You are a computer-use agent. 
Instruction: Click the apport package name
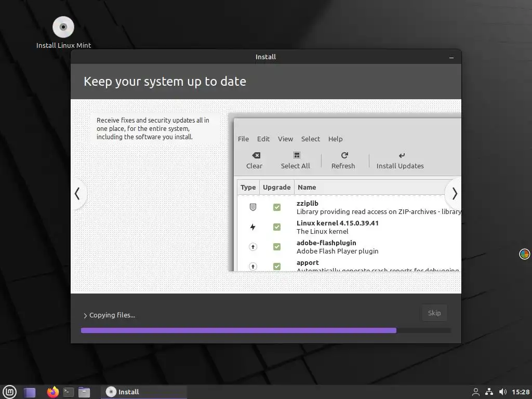point(308,262)
